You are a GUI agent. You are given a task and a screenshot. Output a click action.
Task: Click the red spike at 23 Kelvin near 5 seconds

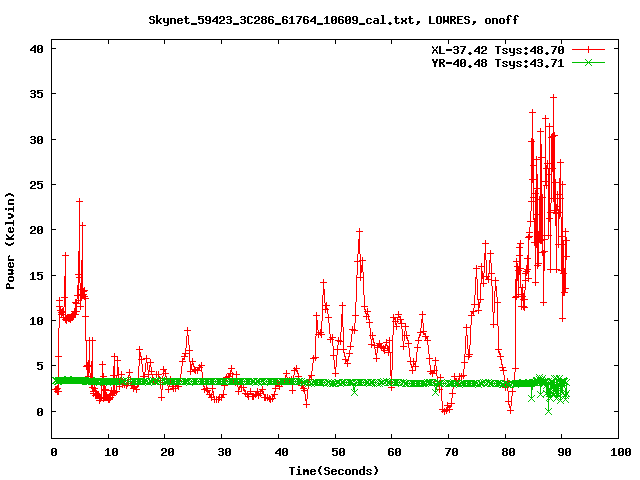(80, 201)
